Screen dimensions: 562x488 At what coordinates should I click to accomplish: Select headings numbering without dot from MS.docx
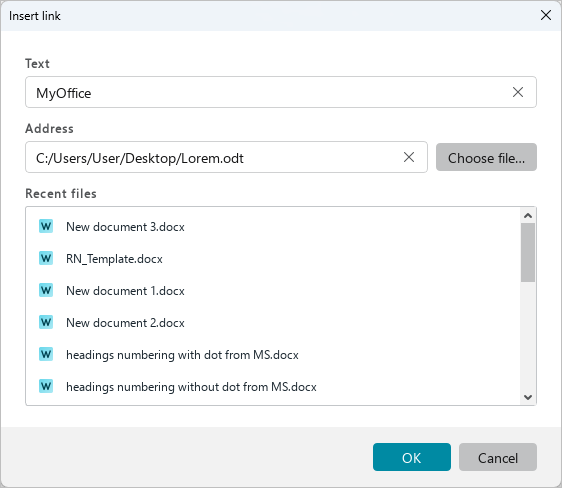click(x=191, y=387)
